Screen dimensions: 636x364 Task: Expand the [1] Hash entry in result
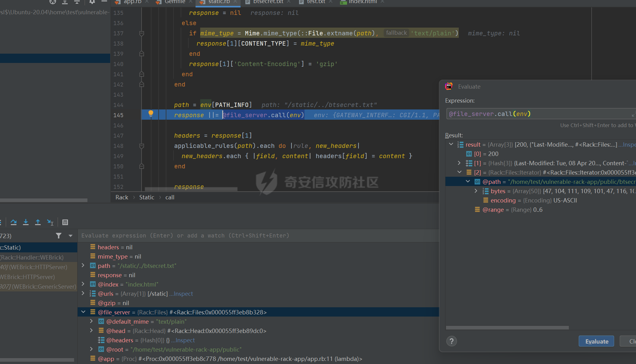459,163
